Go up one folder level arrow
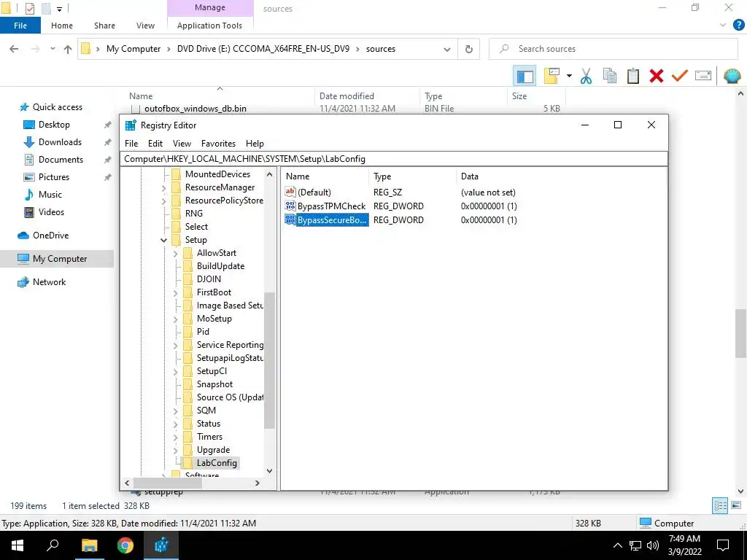747x560 pixels. (68, 49)
